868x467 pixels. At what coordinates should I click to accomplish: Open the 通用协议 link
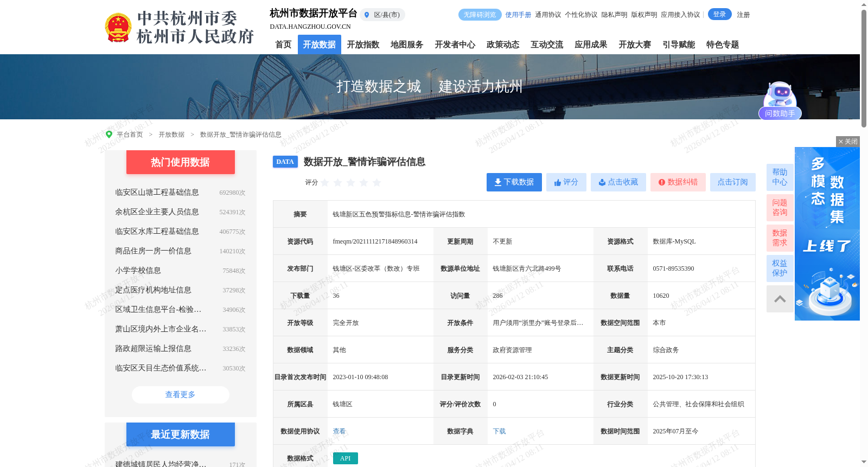(x=548, y=15)
